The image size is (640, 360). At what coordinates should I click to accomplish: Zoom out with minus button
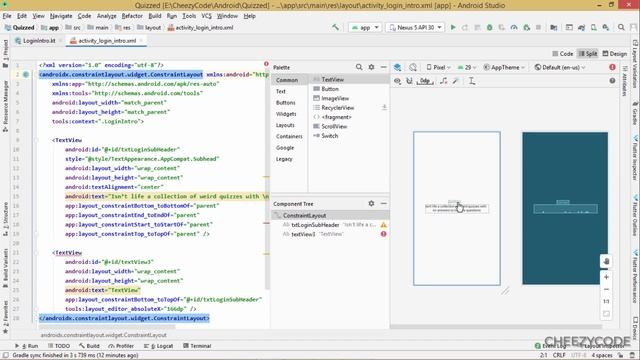point(606,289)
